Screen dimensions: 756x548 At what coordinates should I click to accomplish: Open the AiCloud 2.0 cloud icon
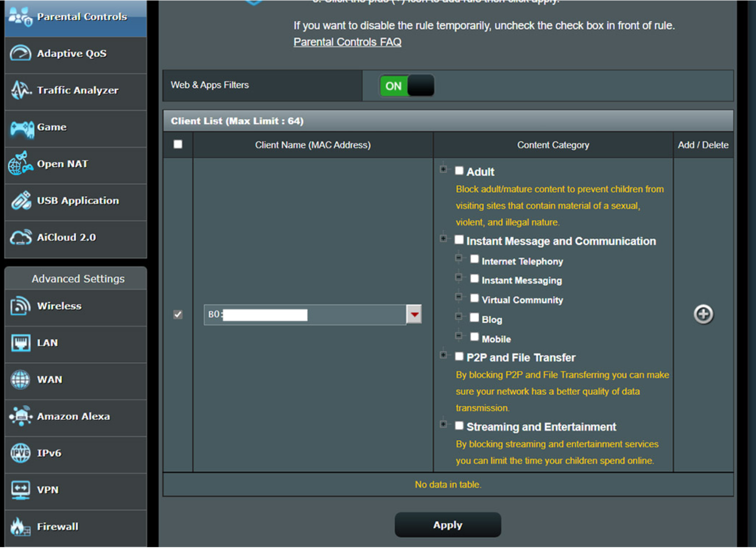pyautogui.click(x=21, y=237)
